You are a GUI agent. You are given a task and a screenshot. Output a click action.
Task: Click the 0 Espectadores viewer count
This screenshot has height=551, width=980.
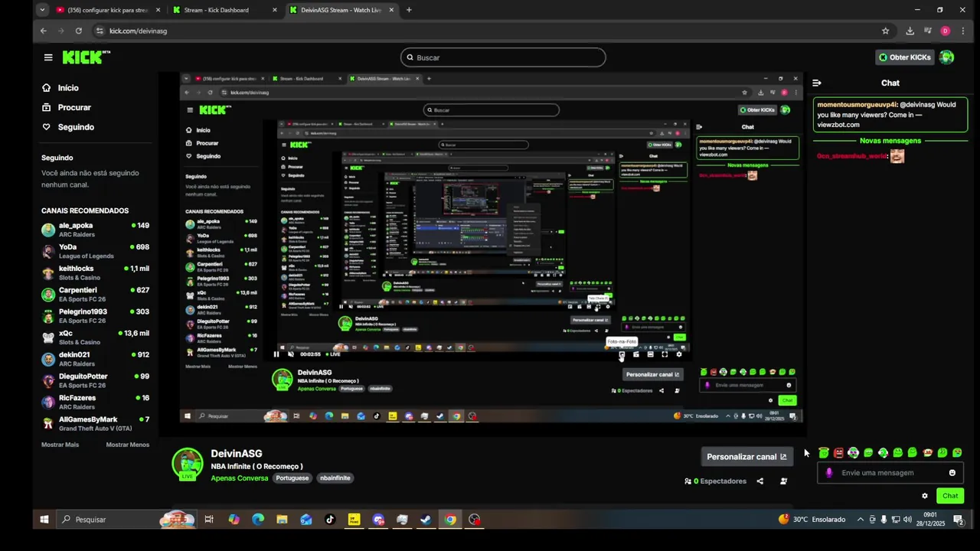(x=715, y=481)
